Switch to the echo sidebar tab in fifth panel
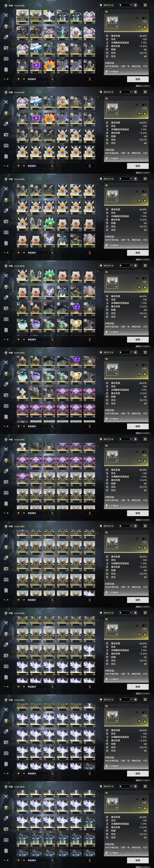Viewport: 154px width, 868px height. tap(6, 373)
